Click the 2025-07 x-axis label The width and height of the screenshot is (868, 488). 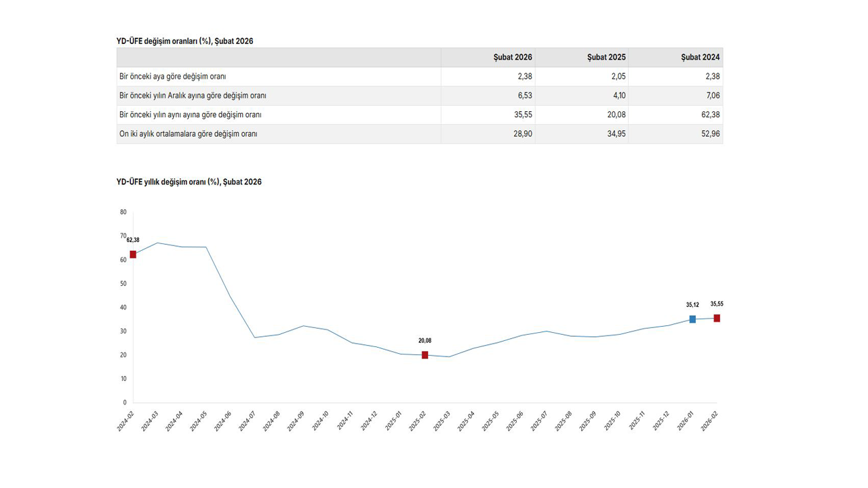539,422
